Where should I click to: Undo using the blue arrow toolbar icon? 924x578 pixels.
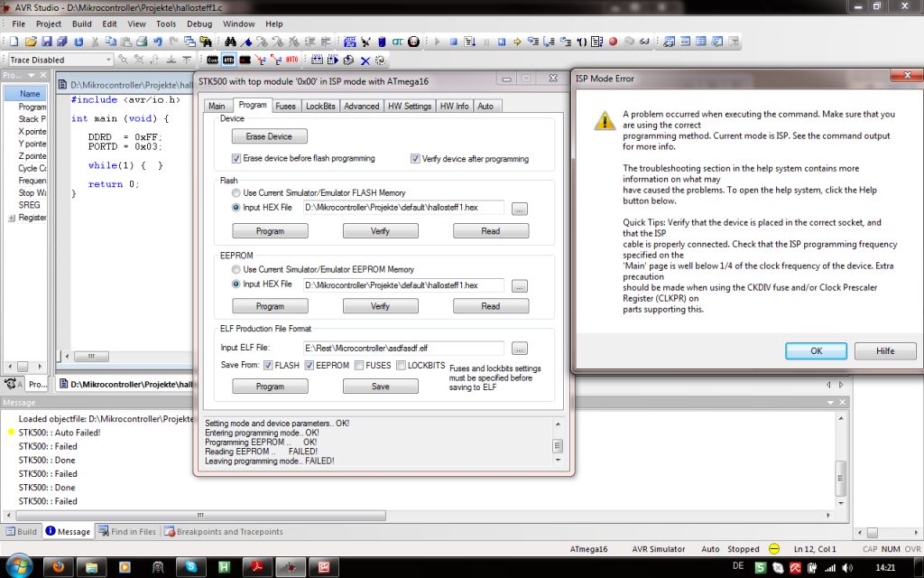tap(157, 42)
